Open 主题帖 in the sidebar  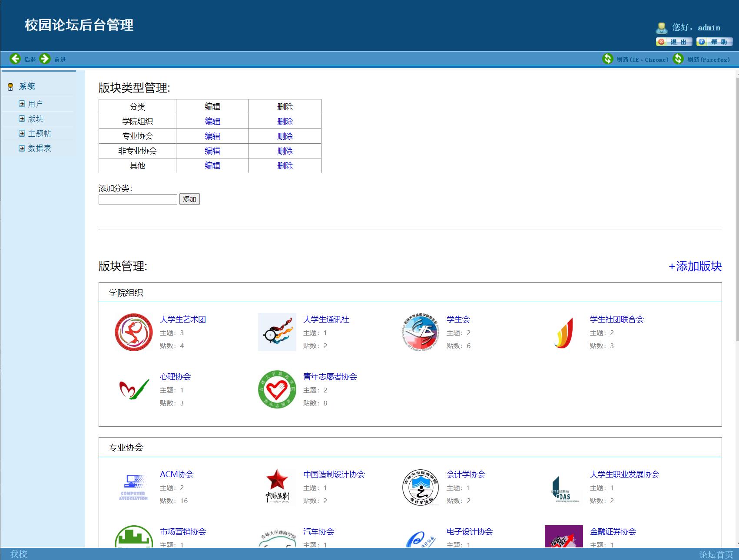[x=40, y=133]
